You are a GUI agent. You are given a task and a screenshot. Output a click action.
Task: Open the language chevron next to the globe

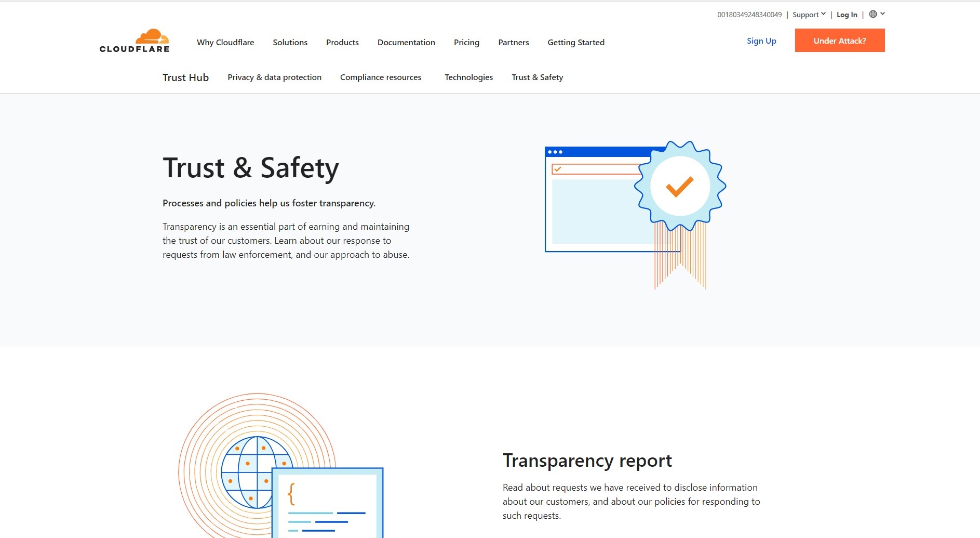pos(882,14)
